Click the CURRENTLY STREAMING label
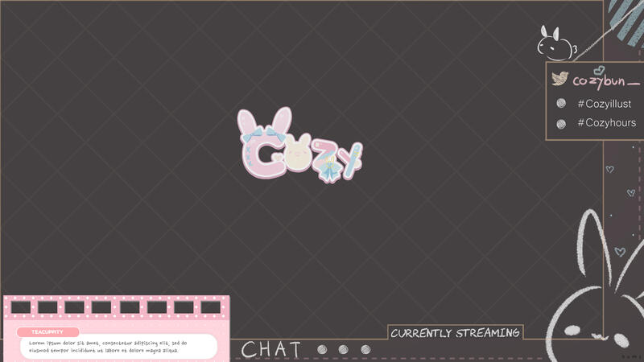Image resolution: width=644 pixels, height=362 pixels. [455, 333]
